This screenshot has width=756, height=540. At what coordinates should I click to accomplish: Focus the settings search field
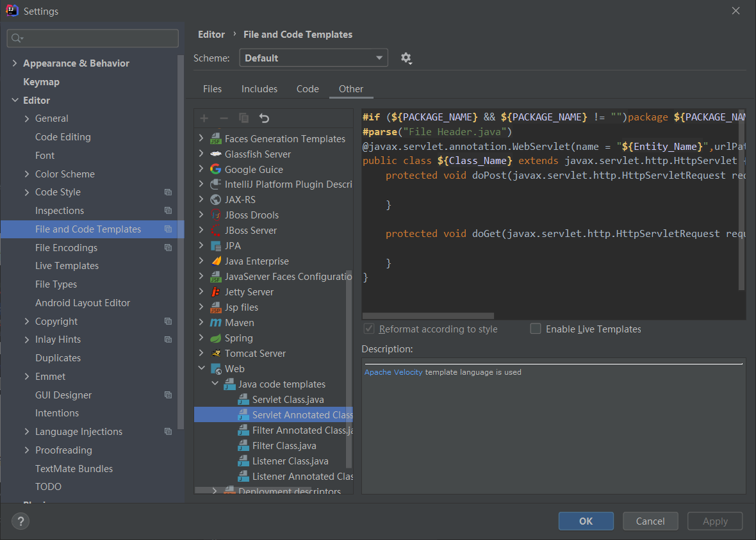pyautogui.click(x=92, y=38)
